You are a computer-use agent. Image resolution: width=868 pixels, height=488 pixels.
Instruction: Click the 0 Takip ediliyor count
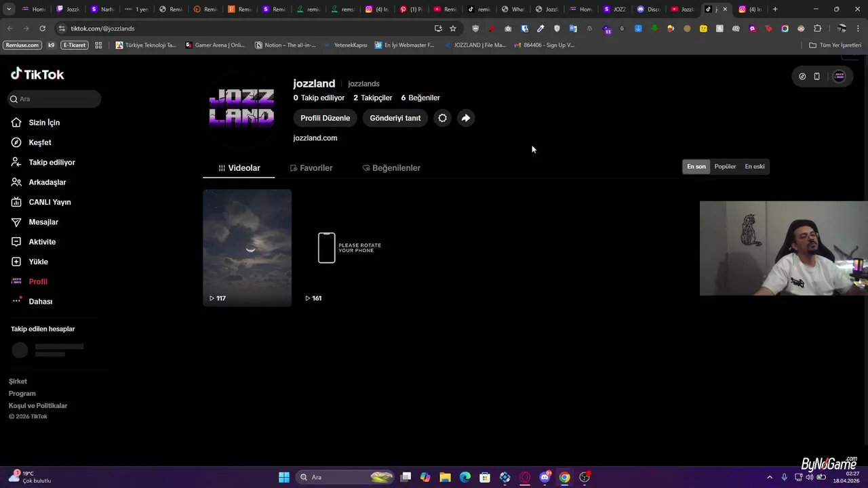(x=319, y=98)
